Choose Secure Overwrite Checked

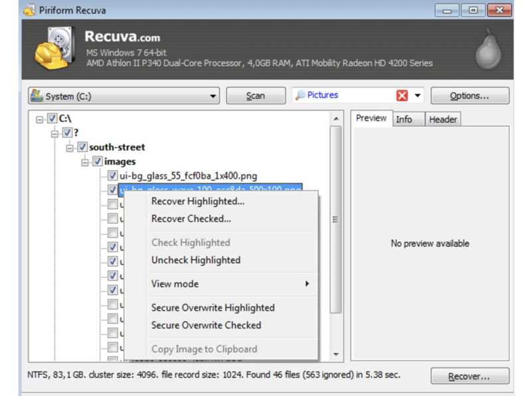(x=206, y=326)
